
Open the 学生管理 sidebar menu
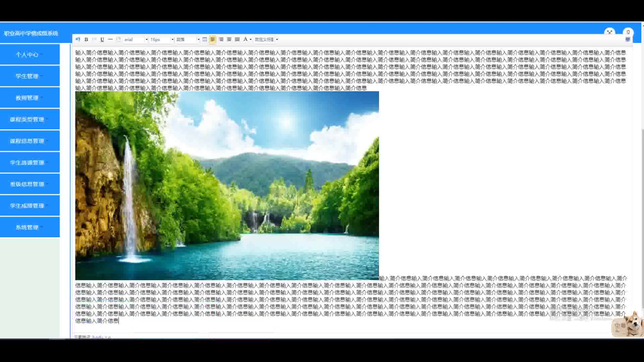click(x=30, y=76)
